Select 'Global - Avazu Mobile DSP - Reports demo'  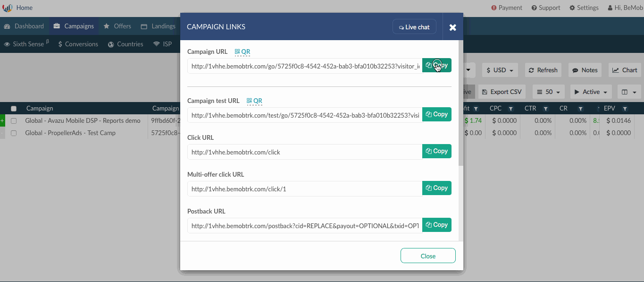pyautogui.click(x=83, y=121)
